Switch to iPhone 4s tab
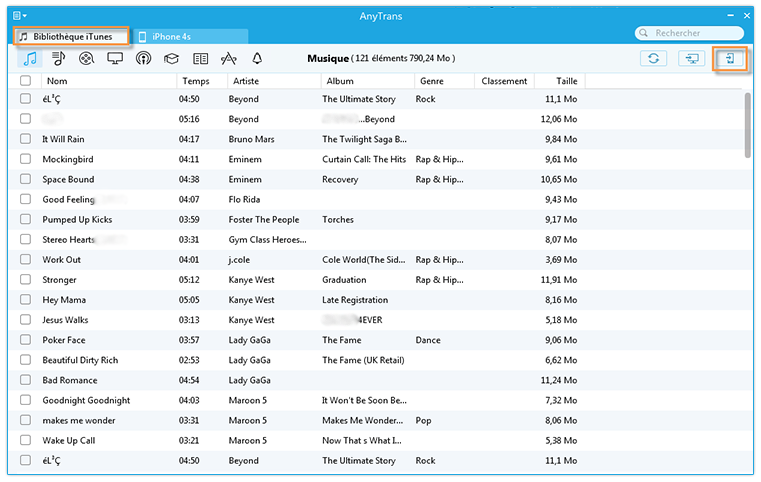The image size is (761, 482). (190, 36)
